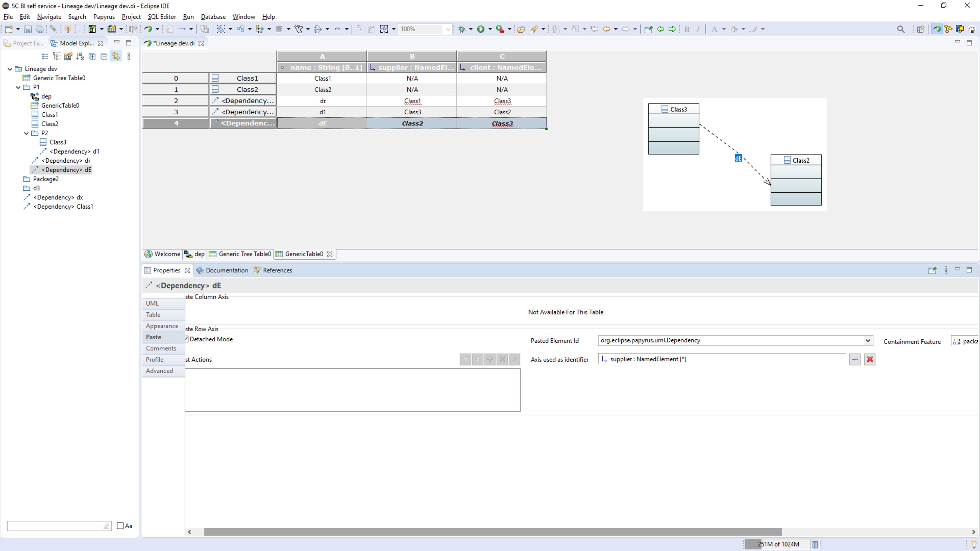980x551 pixels.
Task: Select the Advanced properties section
Action: tap(164, 371)
